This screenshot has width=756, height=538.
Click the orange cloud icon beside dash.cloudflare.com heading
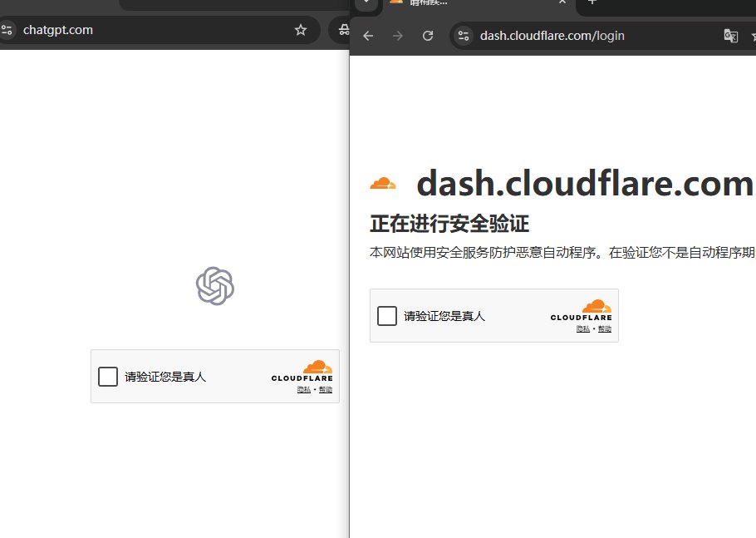click(383, 184)
